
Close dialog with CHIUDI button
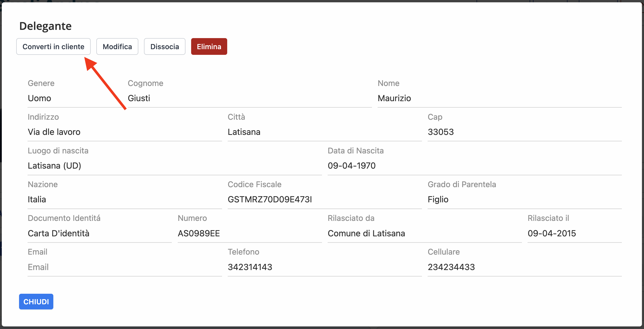[x=36, y=301]
